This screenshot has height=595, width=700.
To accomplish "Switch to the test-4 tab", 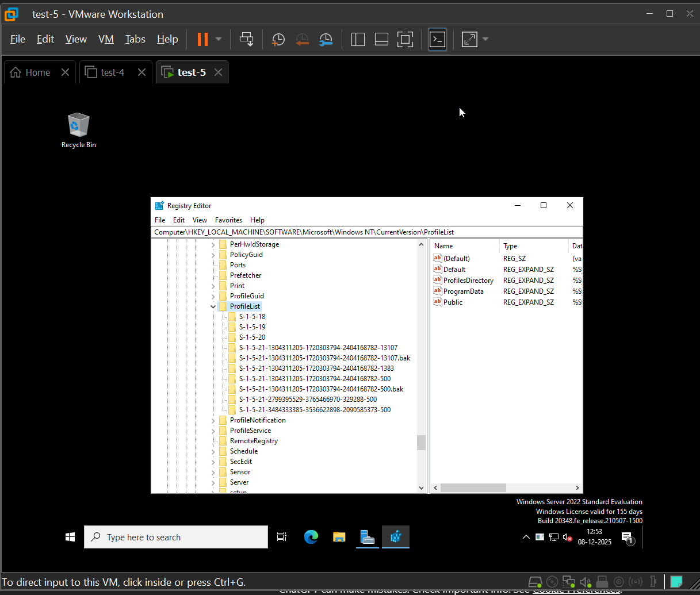I will (112, 72).
